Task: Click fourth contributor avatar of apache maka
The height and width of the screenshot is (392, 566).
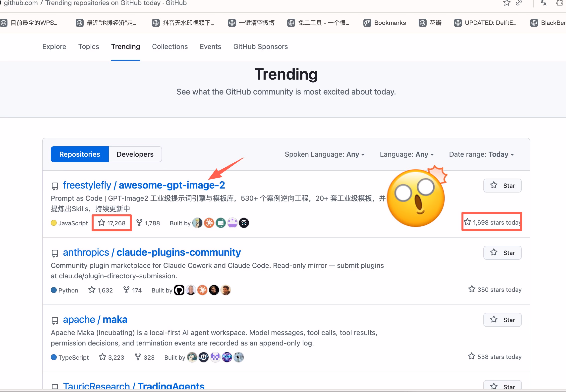Action: [227, 357]
